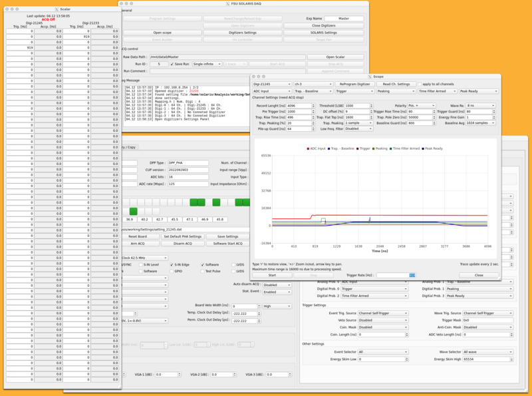The width and height of the screenshot is (532, 396).
Task: Click the green Time Filter Armed legend swatch
Action: pos(391,149)
